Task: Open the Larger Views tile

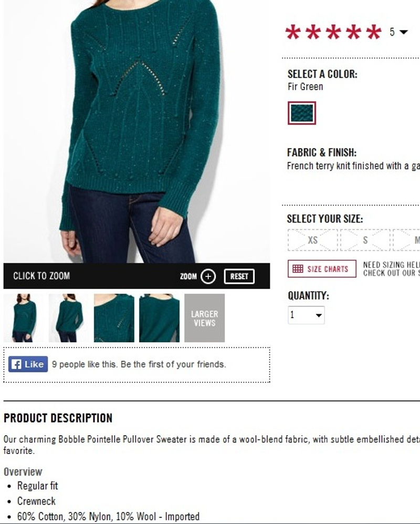Action: (x=205, y=318)
